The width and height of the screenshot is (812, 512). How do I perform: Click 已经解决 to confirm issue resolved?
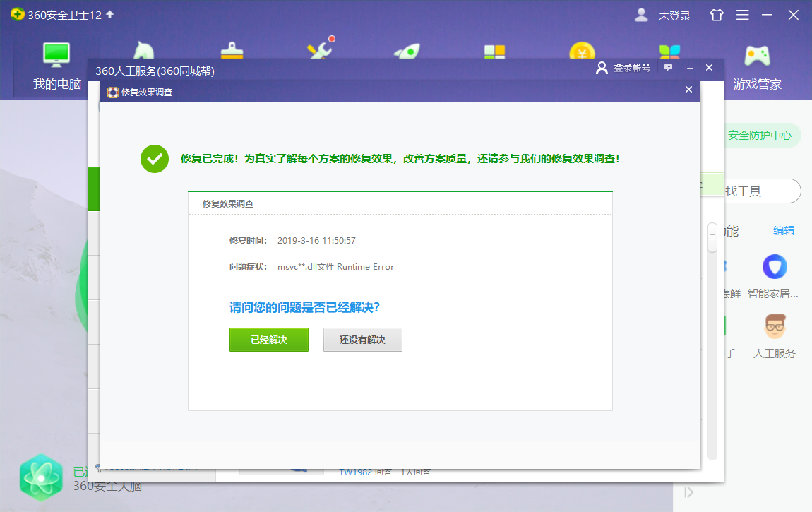tap(269, 340)
